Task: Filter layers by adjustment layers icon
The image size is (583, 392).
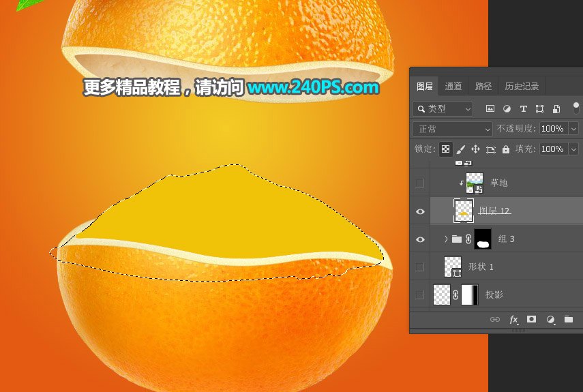Action: (x=507, y=109)
